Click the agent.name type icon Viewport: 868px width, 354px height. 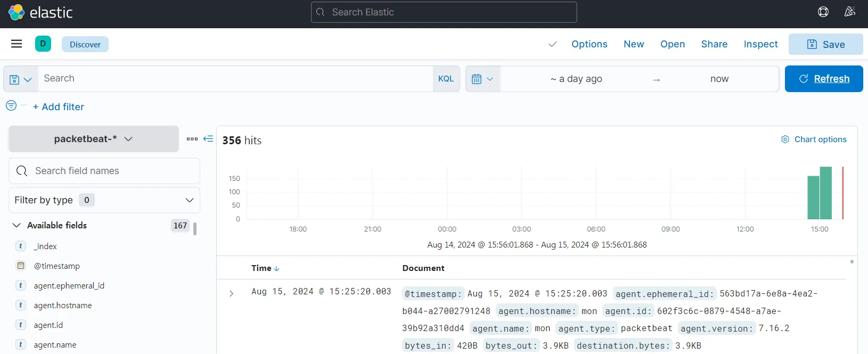click(21, 344)
